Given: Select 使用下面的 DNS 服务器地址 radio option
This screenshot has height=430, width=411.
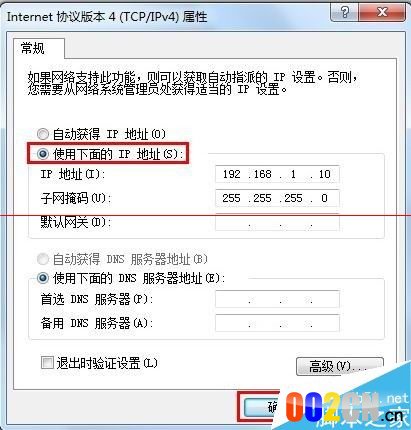Looking at the screenshot, I should point(43,278).
